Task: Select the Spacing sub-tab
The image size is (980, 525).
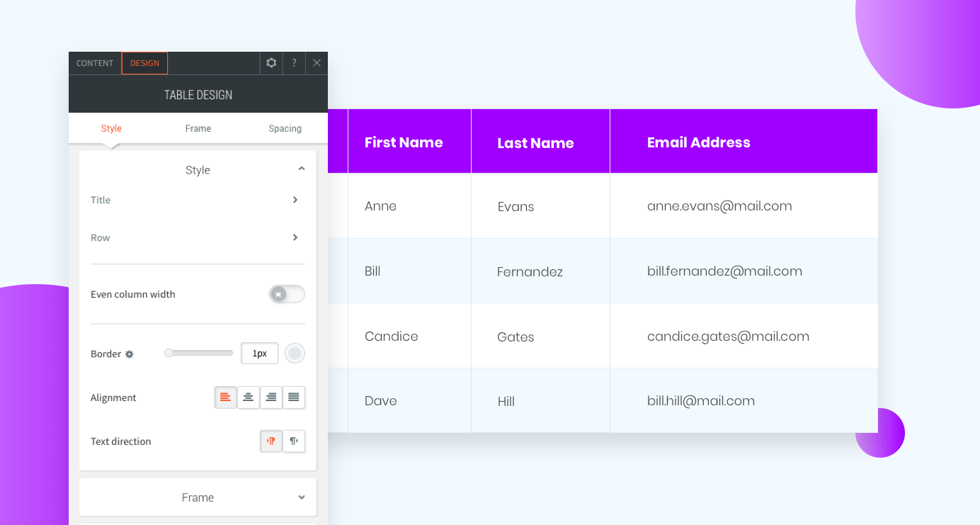Action: (285, 128)
